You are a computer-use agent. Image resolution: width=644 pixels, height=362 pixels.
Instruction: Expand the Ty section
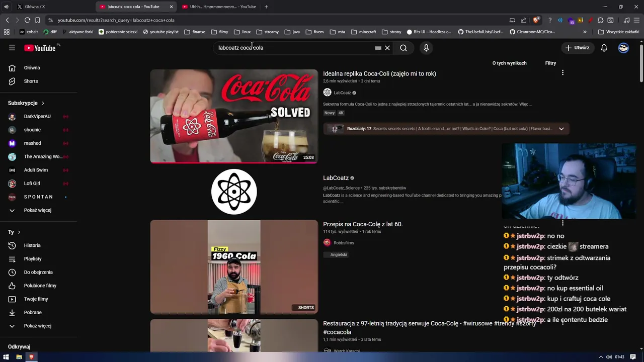coord(14,232)
